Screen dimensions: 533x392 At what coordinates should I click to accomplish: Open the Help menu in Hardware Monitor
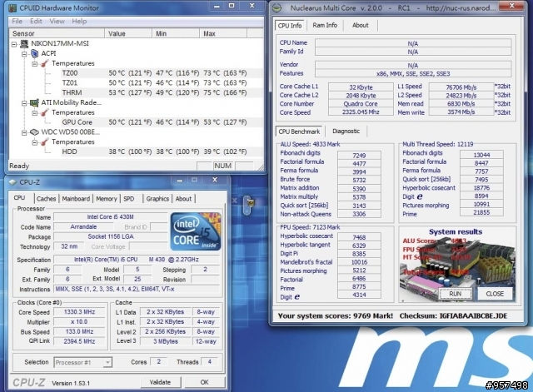79,21
